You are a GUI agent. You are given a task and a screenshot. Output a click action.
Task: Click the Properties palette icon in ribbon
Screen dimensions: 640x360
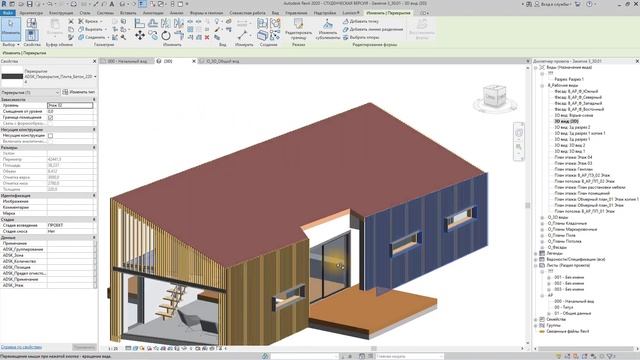(32, 35)
